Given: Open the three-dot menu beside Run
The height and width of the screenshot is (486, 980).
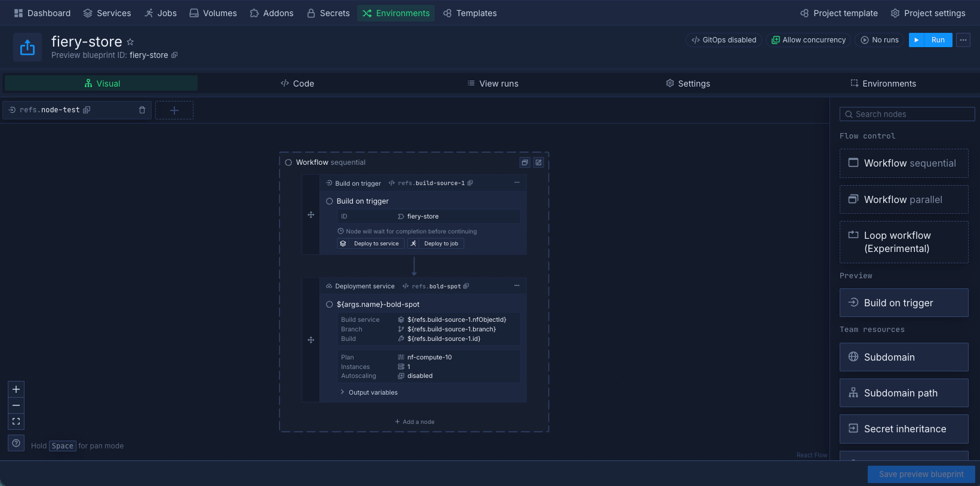Looking at the screenshot, I should click(963, 40).
